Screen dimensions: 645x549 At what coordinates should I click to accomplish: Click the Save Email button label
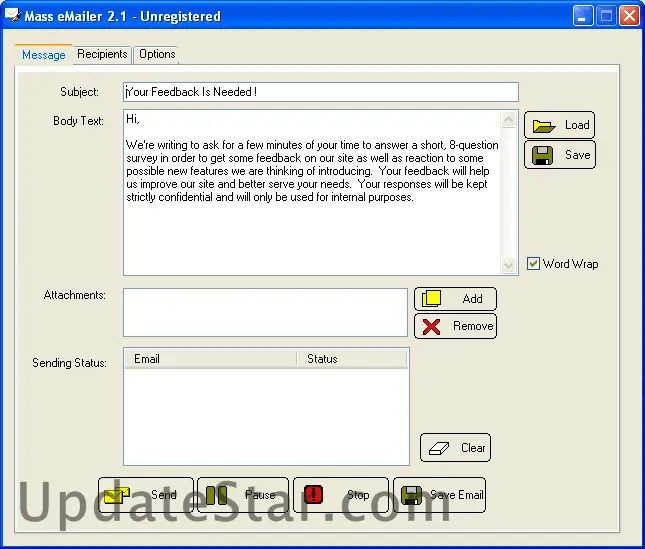[x=457, y=494]
